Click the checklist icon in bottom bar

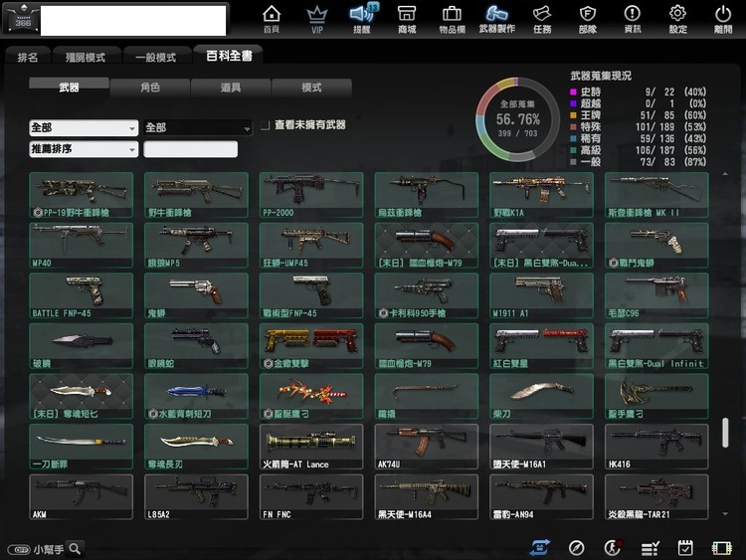click(650, 549)
